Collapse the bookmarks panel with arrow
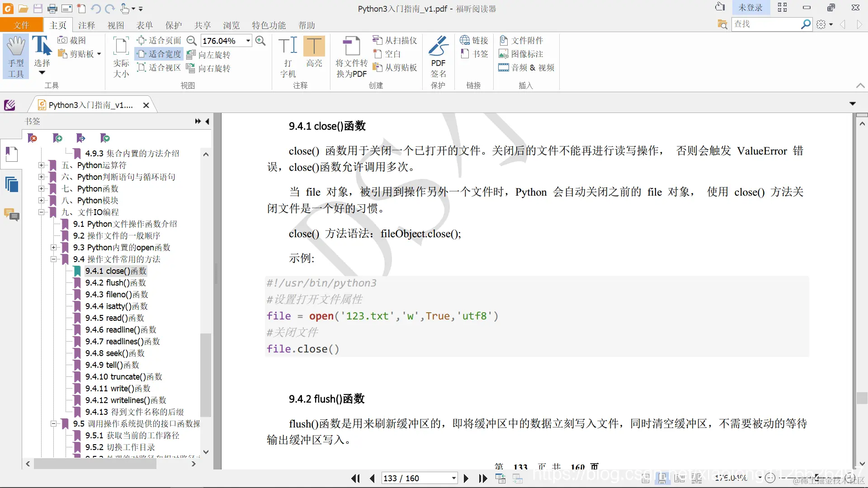The width and height of the screenshot is (868, 488). coord(208,121)
